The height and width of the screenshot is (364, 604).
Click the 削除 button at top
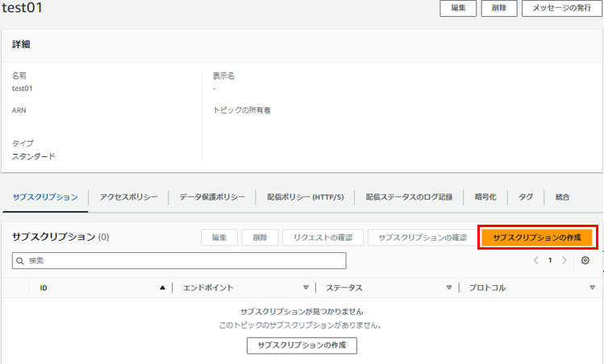coord(499,8)
